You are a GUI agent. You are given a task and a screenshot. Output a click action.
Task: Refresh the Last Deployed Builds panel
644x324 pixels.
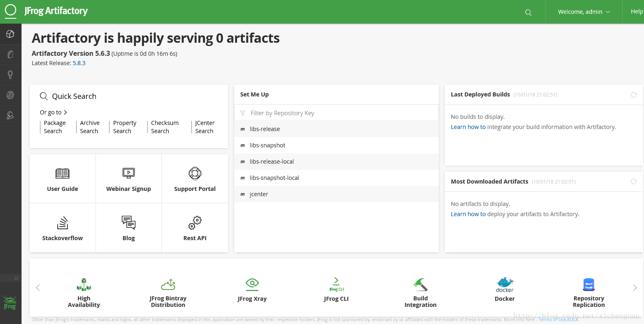coord(633,95)
